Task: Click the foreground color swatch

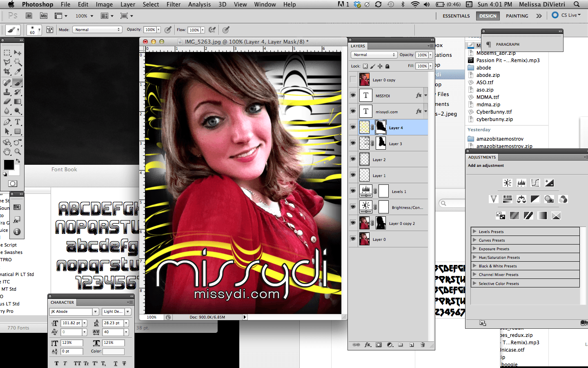Action: pos(9,164)
